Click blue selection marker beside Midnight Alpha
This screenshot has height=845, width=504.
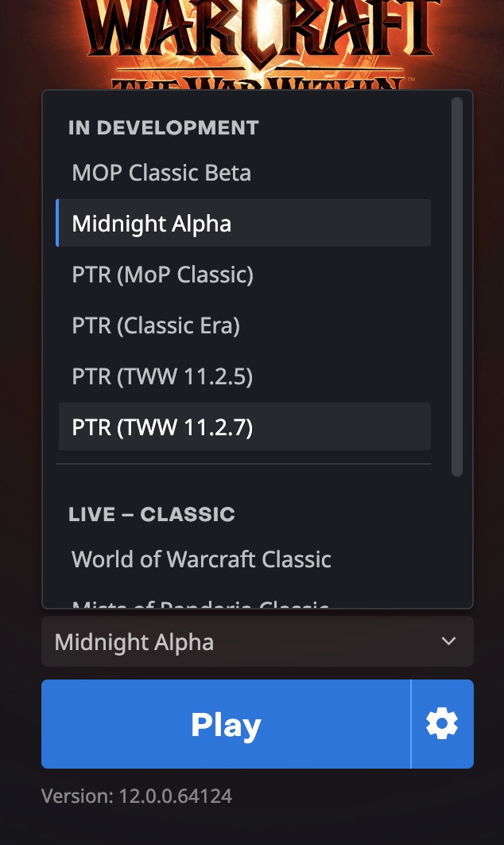pos(57,224)
